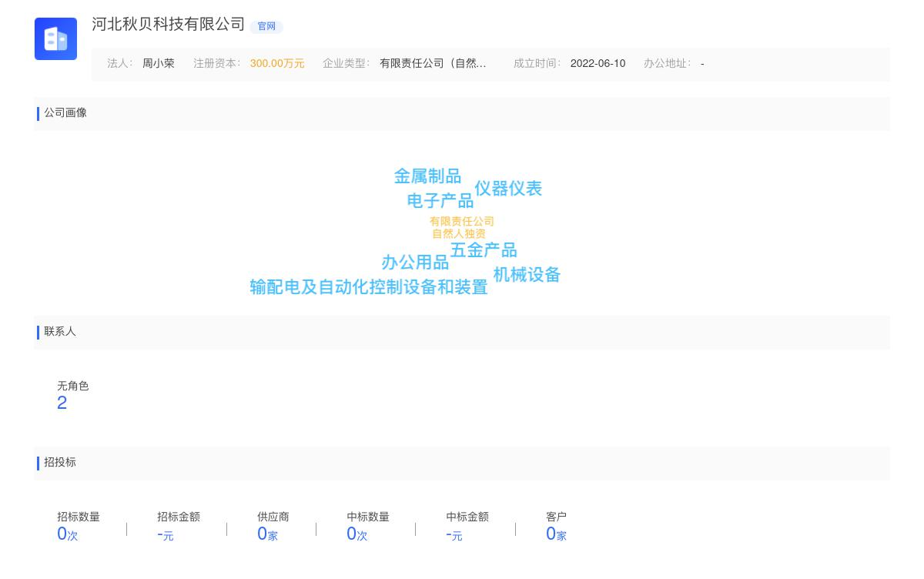
Task: Click the 五金产品 word cloud tag
Action: pyautogui.click(x=484, y=250)
